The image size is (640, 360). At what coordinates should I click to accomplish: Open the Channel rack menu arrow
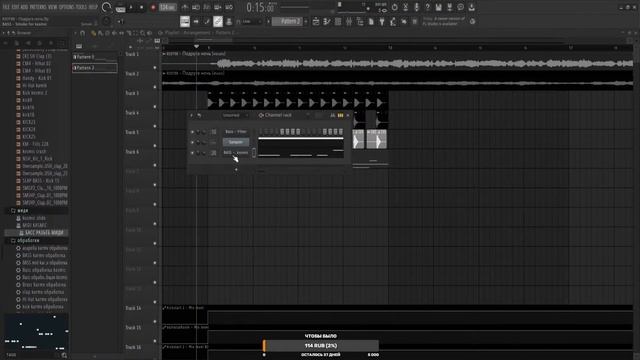coord(191,116)
